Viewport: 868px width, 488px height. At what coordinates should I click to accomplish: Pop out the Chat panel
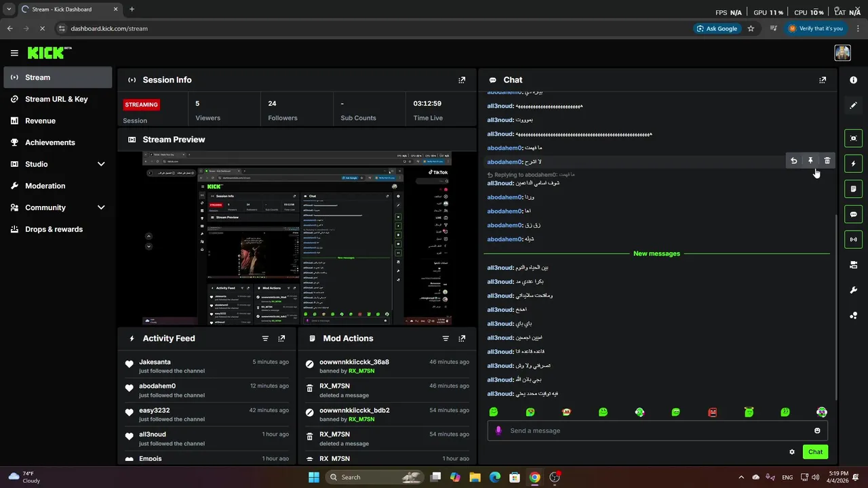tap(823, 80)
